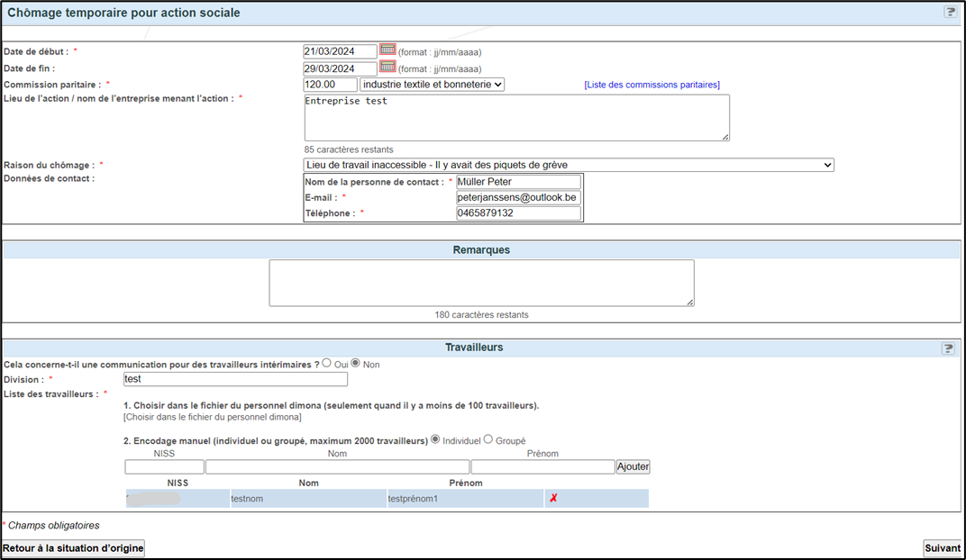Choose Individuel manual encoding option
This screenshot has height=560, width=966.
tap(435, 439)
